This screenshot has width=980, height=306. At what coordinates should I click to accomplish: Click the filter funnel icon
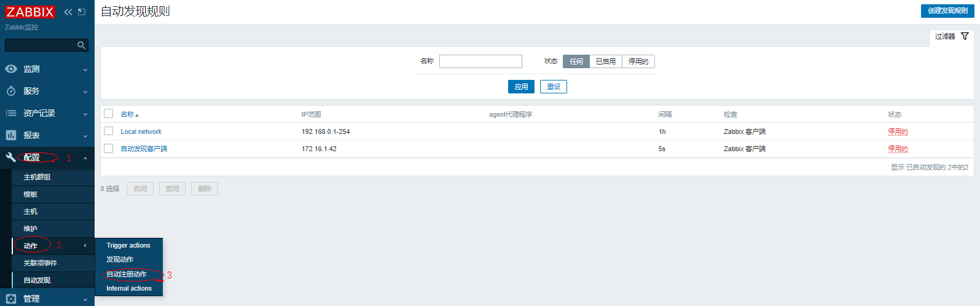(965, 36)
